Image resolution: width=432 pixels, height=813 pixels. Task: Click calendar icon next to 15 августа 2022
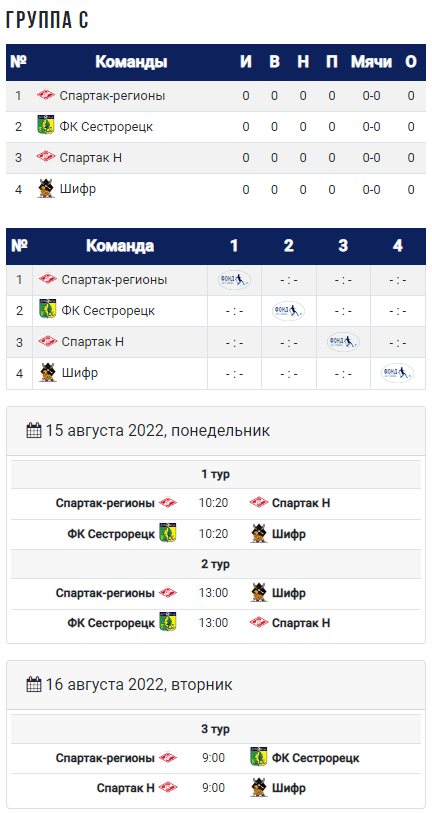(x=34, y=430)
